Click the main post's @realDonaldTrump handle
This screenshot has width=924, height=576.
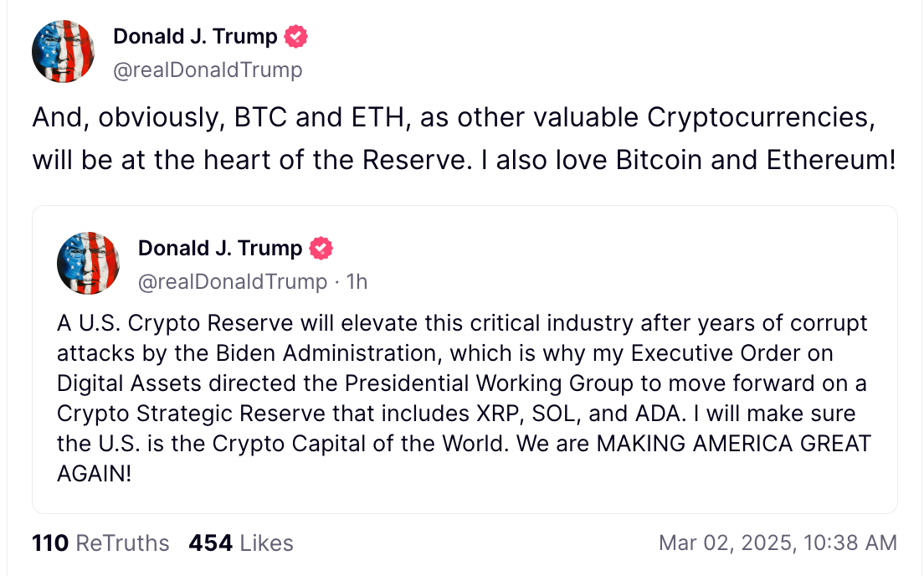pyautogui.click(x=208, y=70)
